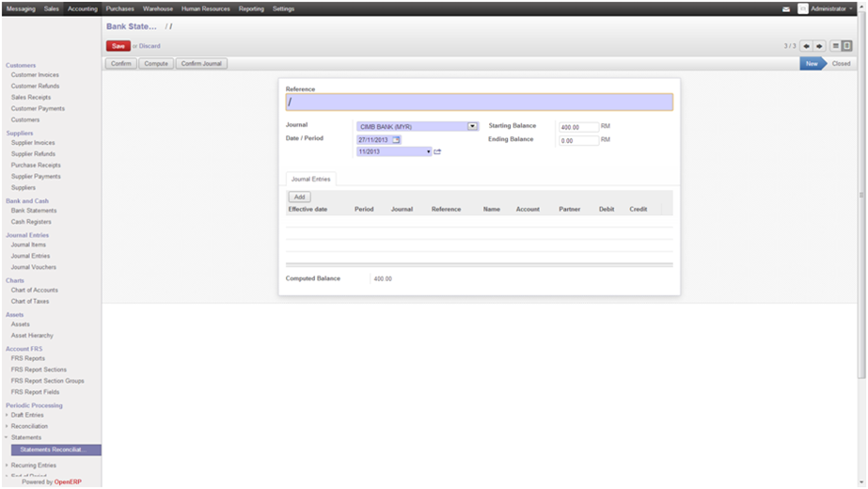Click the Compute button
The height and width of the screenshot is (489, 868).
[x=156, y=64]
